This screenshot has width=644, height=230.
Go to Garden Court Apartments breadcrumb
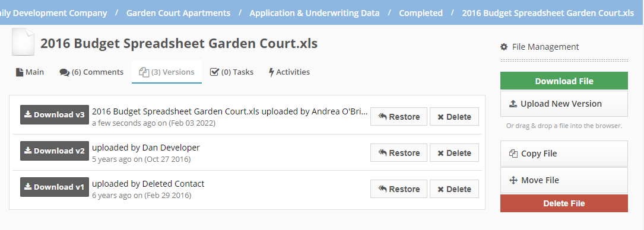coord(178,12)
